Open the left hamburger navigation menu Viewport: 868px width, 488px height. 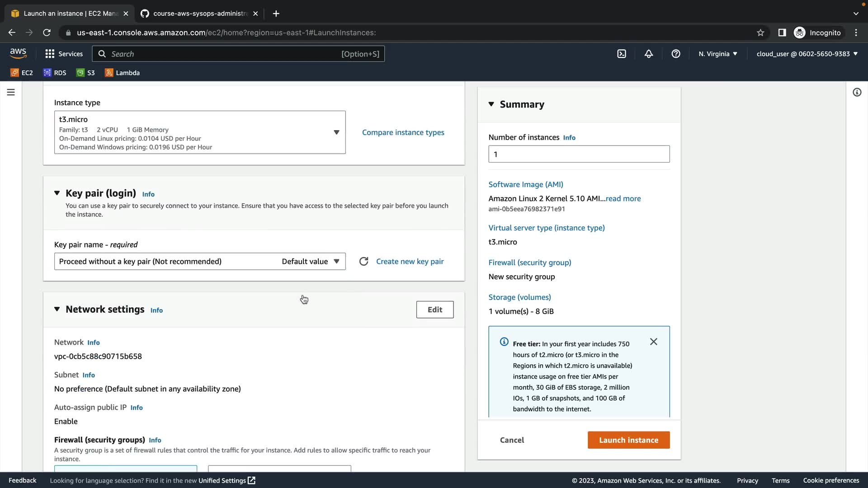(11, 92)
